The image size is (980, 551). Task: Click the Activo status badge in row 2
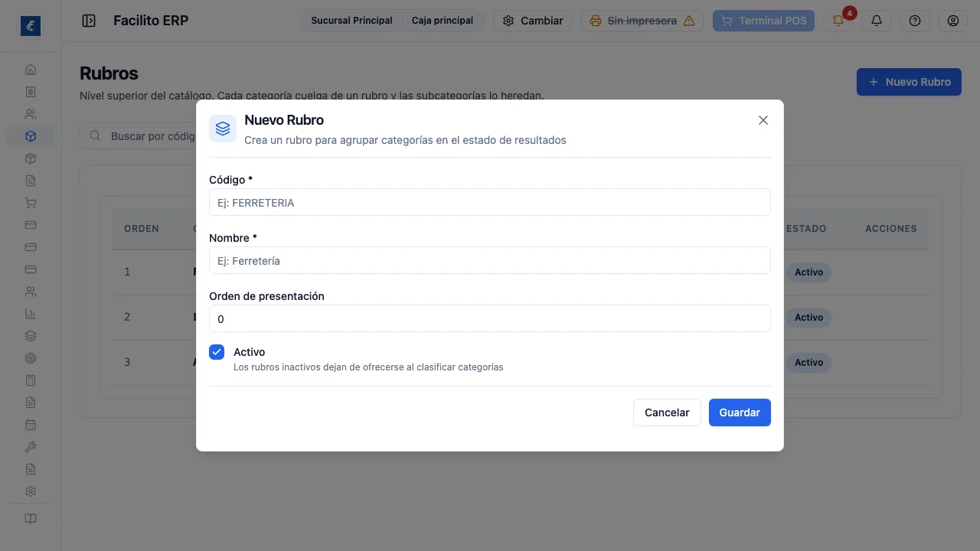tap(808, 318)
